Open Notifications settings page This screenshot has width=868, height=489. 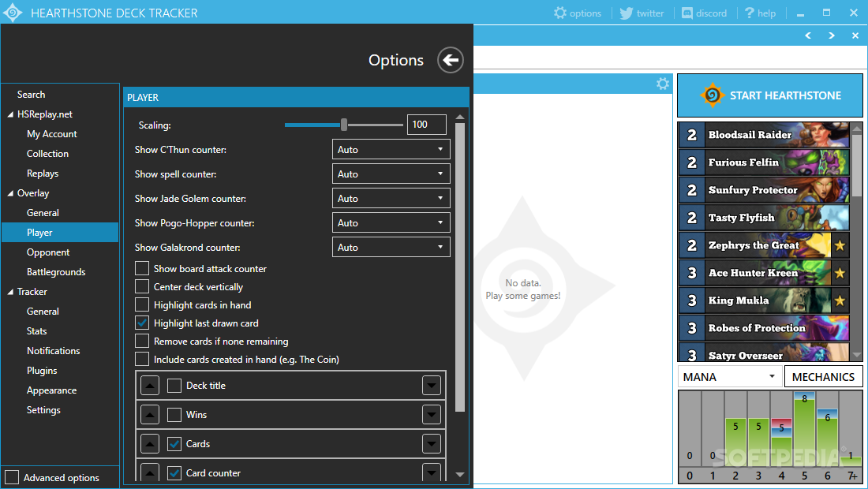click(x=53, y=351)
